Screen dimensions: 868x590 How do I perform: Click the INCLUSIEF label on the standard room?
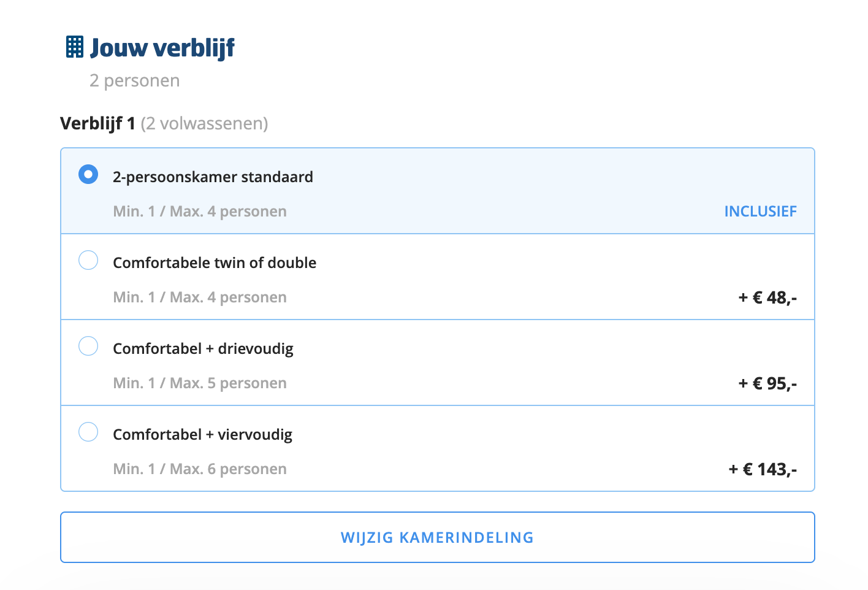click(x=760, y=212)
